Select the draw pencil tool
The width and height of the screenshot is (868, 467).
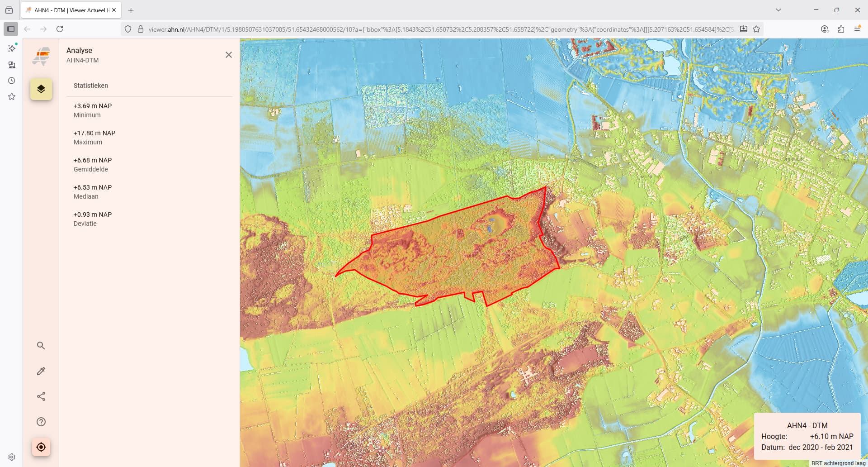41,371
